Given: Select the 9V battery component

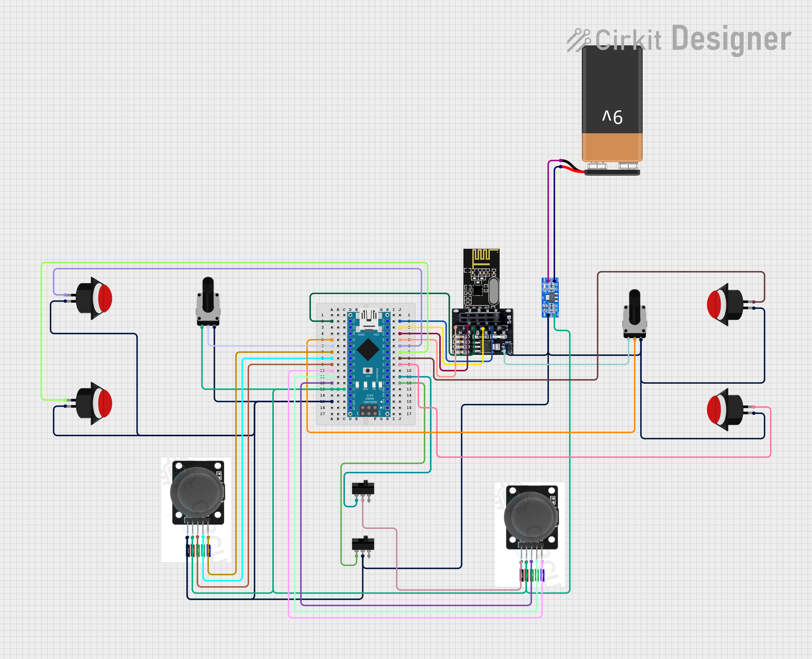Looking at the screenshot, I should (612, 104).
